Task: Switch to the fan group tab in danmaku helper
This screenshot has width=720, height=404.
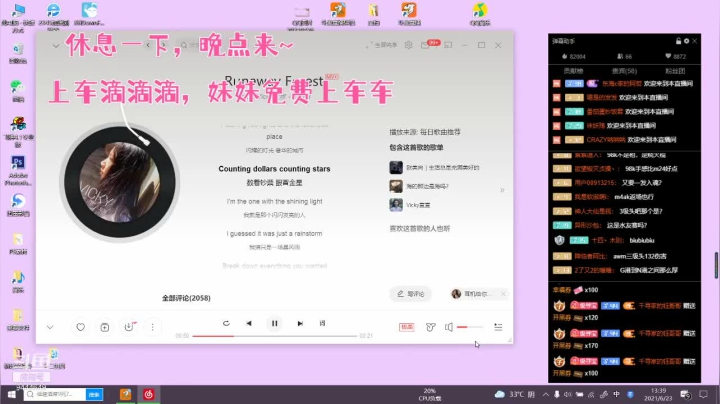Action: (675, 71)
